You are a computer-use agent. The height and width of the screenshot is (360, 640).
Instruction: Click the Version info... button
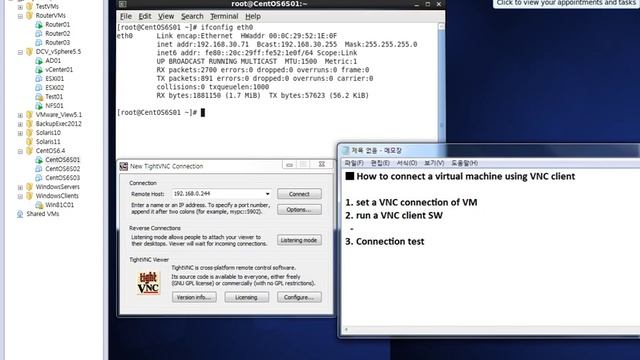coord(194,297)
